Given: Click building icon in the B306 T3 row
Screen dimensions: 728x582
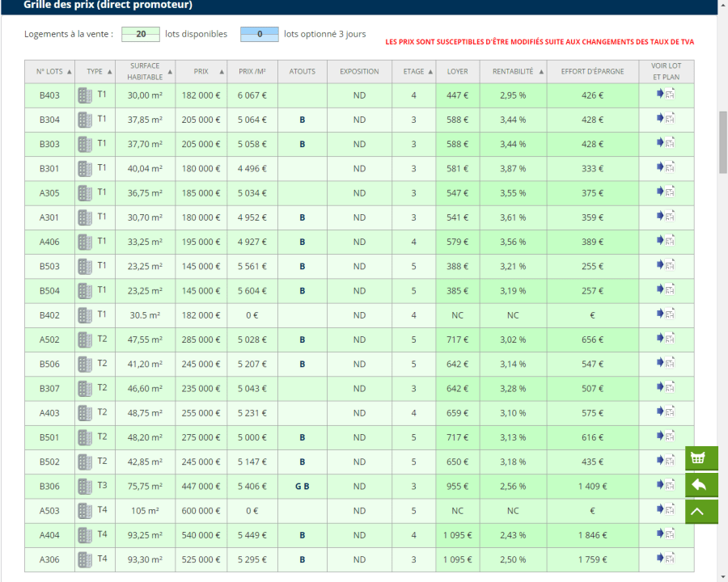Looking at the screenshot, I should pyautogui.click(x=85, y=487).
